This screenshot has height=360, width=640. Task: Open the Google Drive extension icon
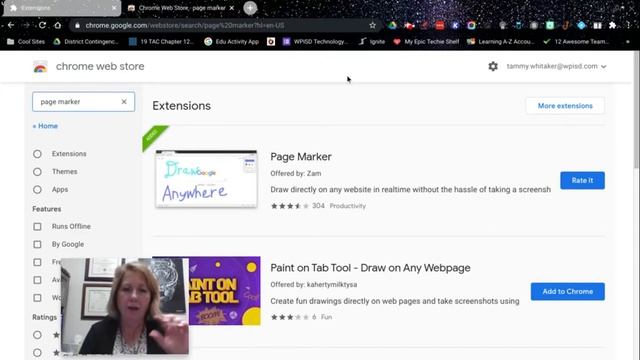392,25
